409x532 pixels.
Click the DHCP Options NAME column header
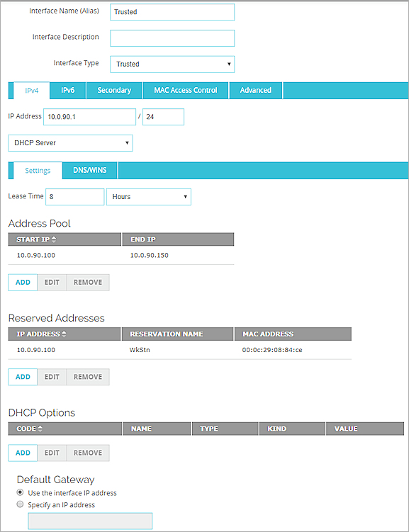click(157, 429)
